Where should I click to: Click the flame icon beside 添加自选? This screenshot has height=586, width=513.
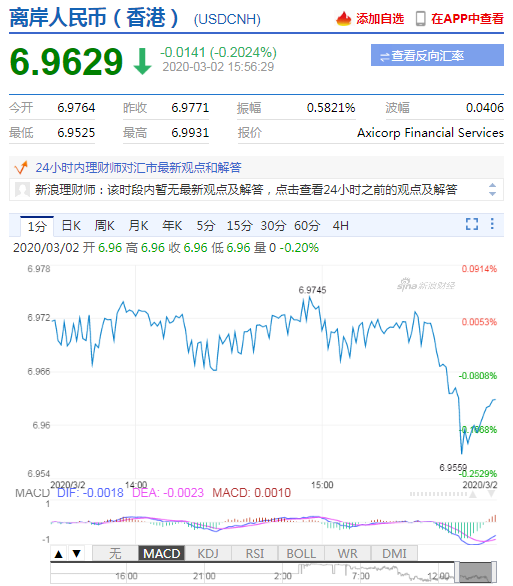coord(343,18)
